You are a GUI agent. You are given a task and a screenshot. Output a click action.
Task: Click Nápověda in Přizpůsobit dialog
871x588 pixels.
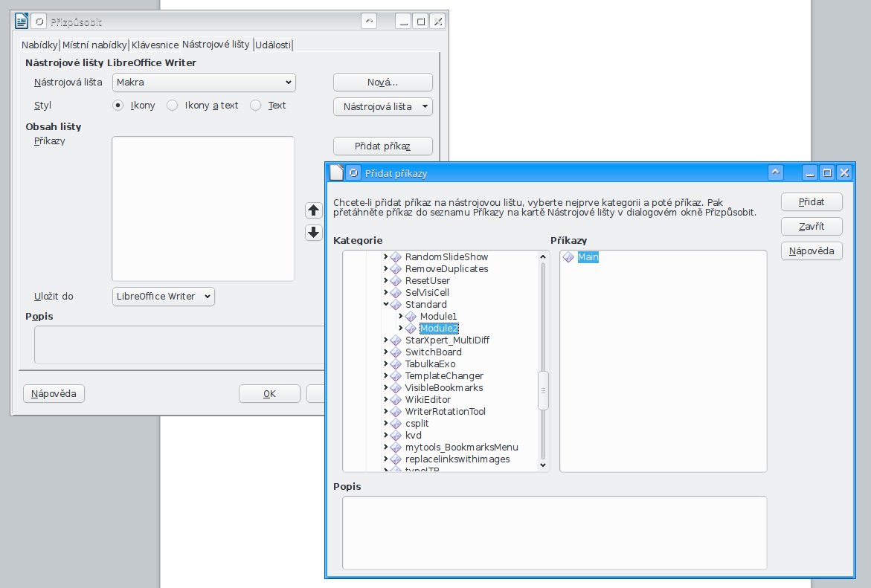[x=54, y=394]
